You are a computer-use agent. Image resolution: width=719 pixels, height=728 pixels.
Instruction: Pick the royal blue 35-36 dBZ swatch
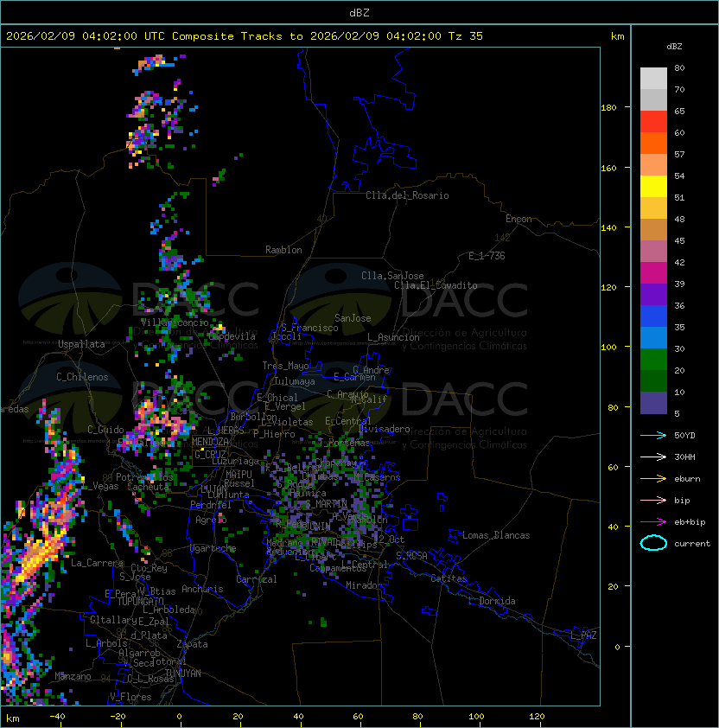tap(653, 316)
